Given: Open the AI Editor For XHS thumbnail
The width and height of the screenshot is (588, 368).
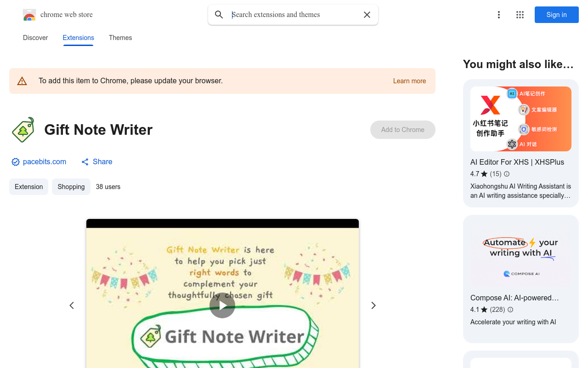Looking at the screenshot, I should pos(521,119).
